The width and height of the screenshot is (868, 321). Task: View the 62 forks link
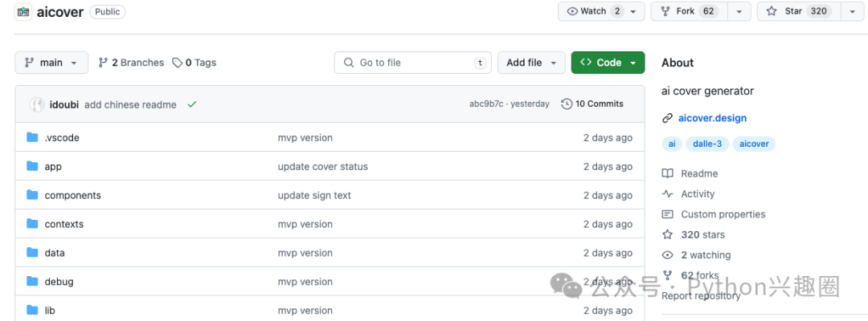pos(700,275)
